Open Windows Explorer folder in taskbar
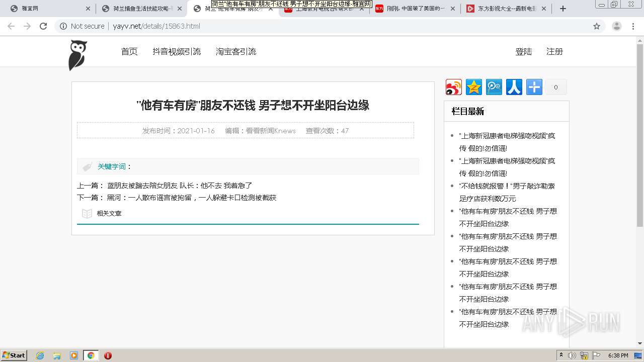The height and width of the screenshot is (362, 644). 57,355
